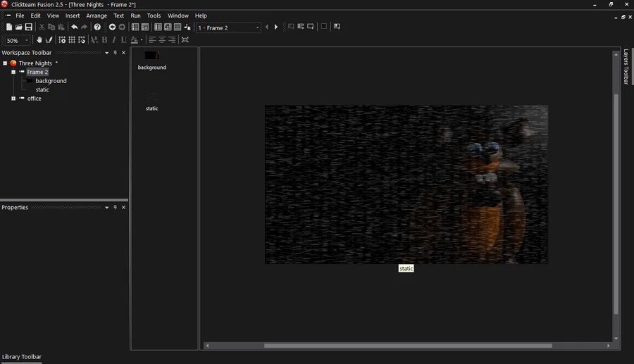Open the Library Toolbar tab
This screenshot has height=364, width=634.
coord(21,357)
